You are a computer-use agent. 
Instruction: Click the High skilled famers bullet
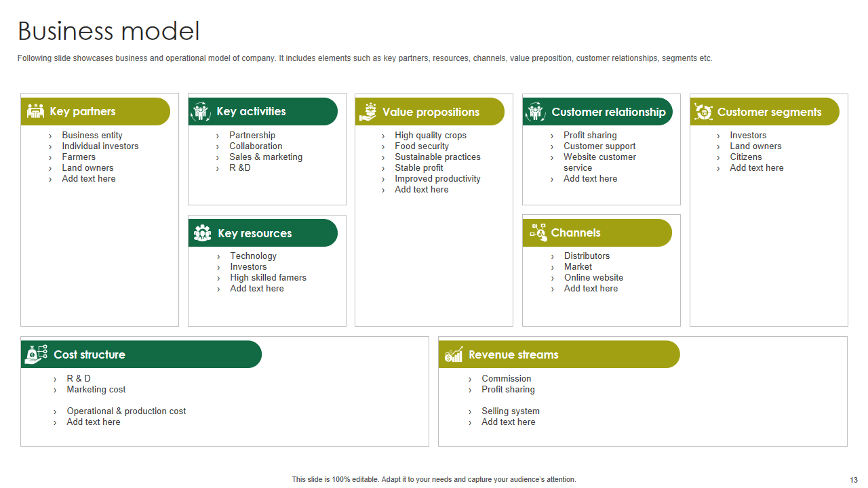click(x=268, y=278)
